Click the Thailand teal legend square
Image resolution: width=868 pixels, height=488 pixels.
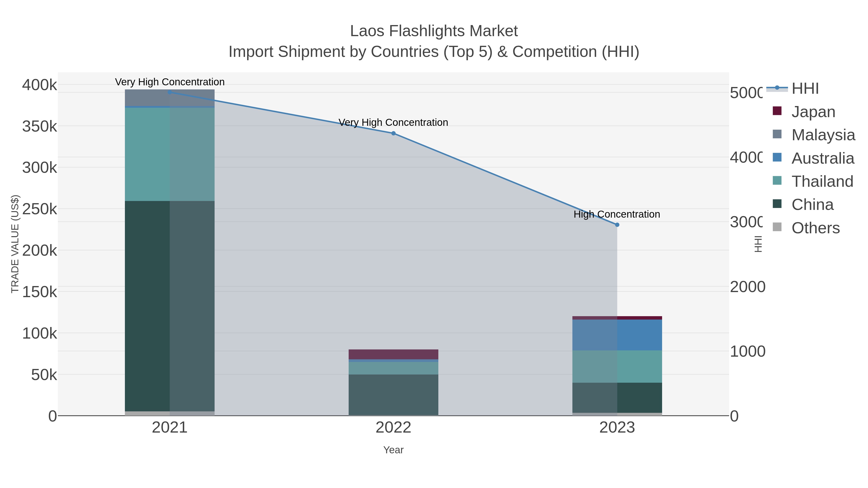777,180
